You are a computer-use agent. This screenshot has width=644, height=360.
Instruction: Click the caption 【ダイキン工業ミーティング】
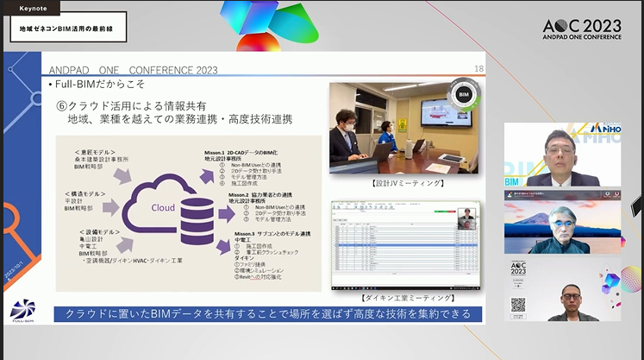coord(409,298)
